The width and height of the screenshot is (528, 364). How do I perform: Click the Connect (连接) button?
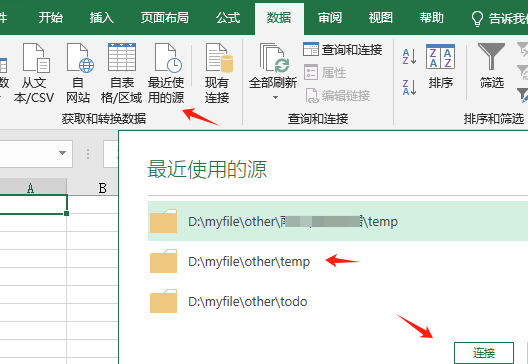pos(484,353)
